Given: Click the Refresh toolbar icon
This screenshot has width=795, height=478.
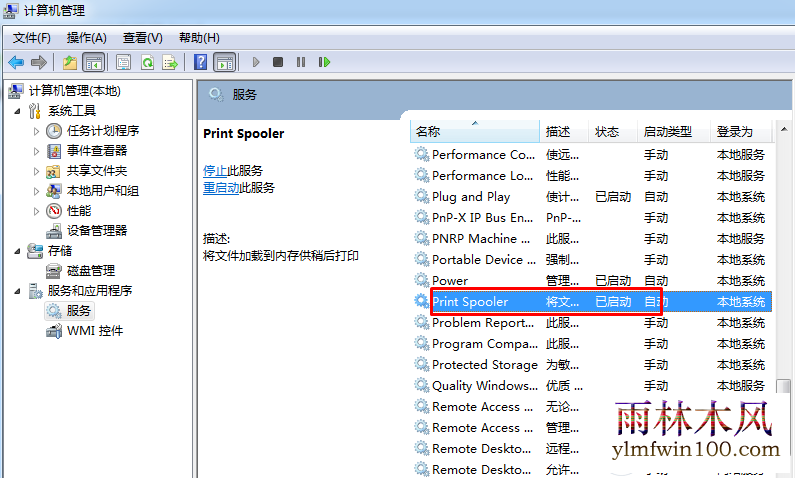Looking at the screenshot, I should pyautogui.click(x=148, y=62).
